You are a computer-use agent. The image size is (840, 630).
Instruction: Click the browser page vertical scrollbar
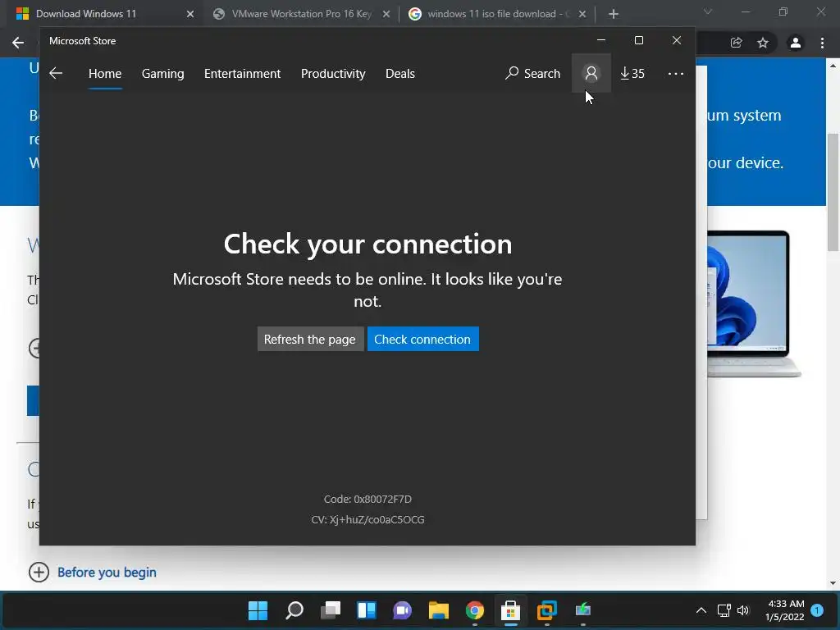[833, 192]
